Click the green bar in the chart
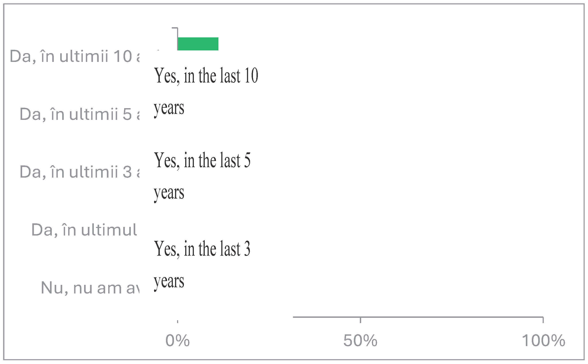588x364 pixels. [198, 44]
